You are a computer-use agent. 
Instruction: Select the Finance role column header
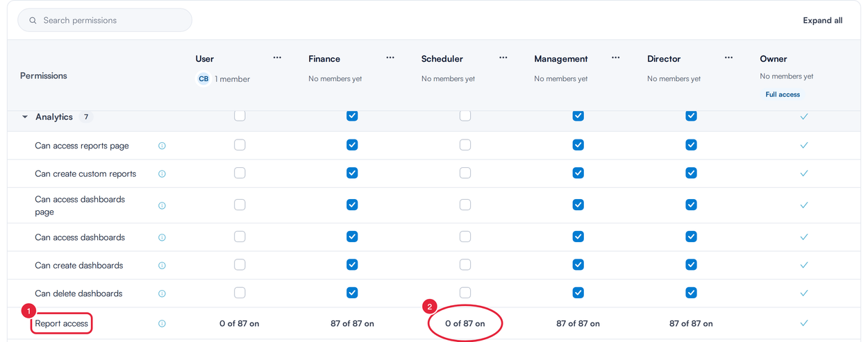click(324, 59)
